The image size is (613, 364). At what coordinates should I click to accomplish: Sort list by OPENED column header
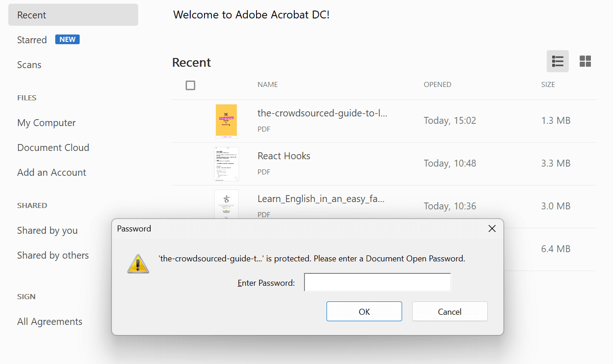click(x=438, y=85)
